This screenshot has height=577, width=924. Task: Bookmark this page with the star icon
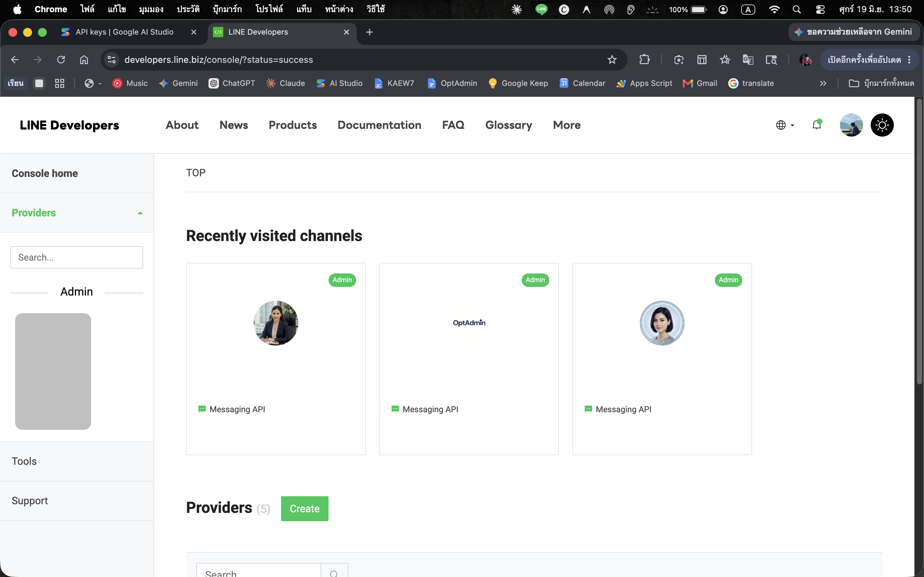coord(612,60)
